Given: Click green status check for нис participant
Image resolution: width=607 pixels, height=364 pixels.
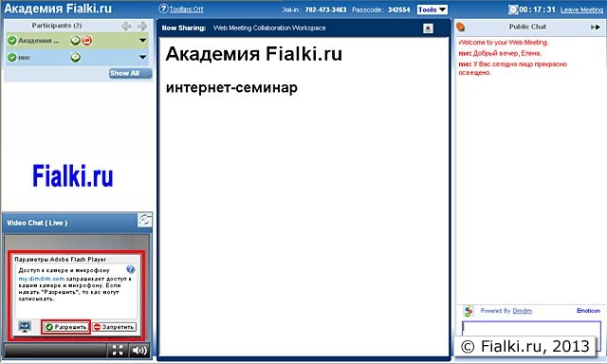Looking at the screenshot, I should coord(12,57).
